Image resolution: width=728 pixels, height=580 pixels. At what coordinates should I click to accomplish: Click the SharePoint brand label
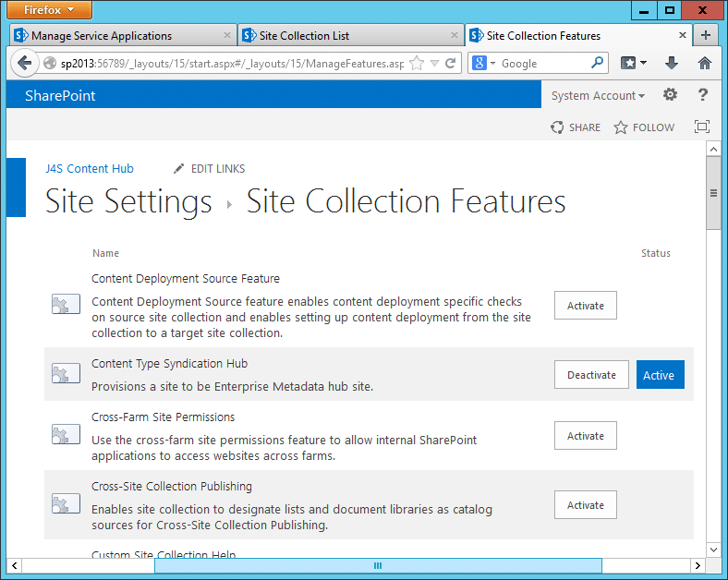(60, 95)
